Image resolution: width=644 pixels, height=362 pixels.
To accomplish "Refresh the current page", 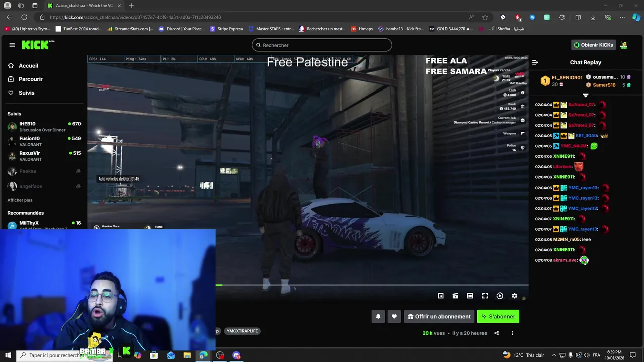I will [x=24, y=17].
